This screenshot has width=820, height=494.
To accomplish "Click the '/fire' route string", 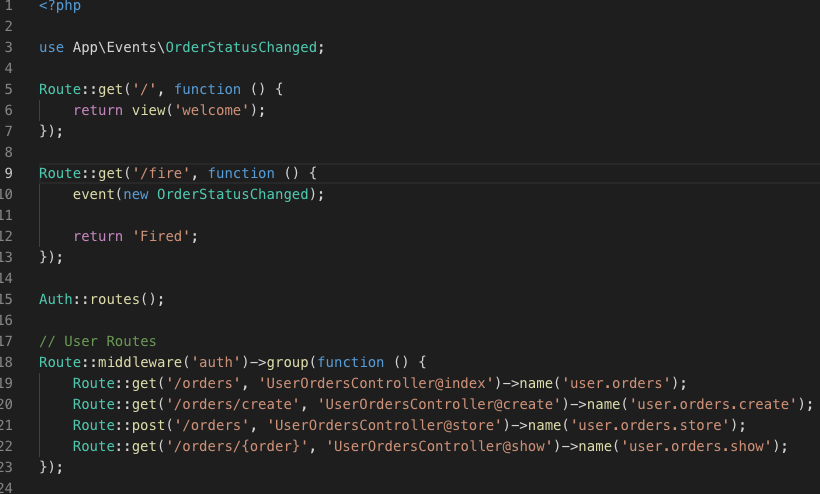I will (161, 173).
